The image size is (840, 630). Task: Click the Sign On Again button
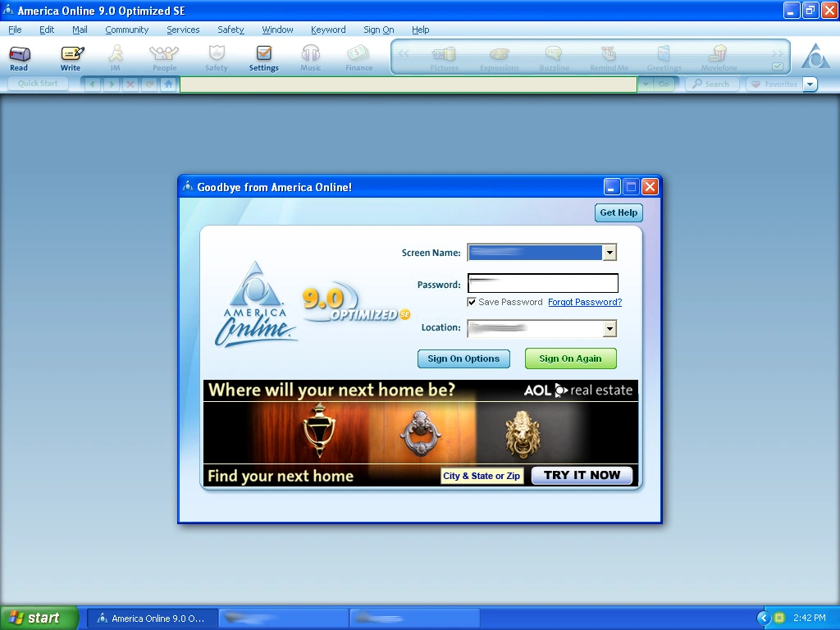(571, 358)
